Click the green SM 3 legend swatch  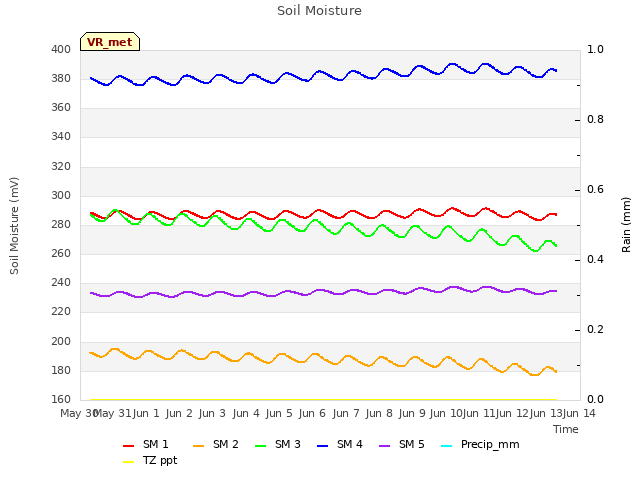click(260, 445)
